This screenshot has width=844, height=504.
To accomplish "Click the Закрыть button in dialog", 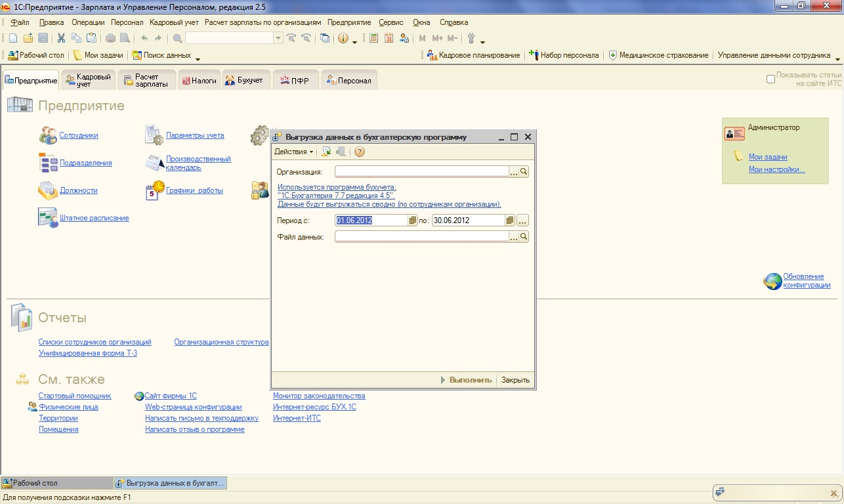I will [515, 380].
